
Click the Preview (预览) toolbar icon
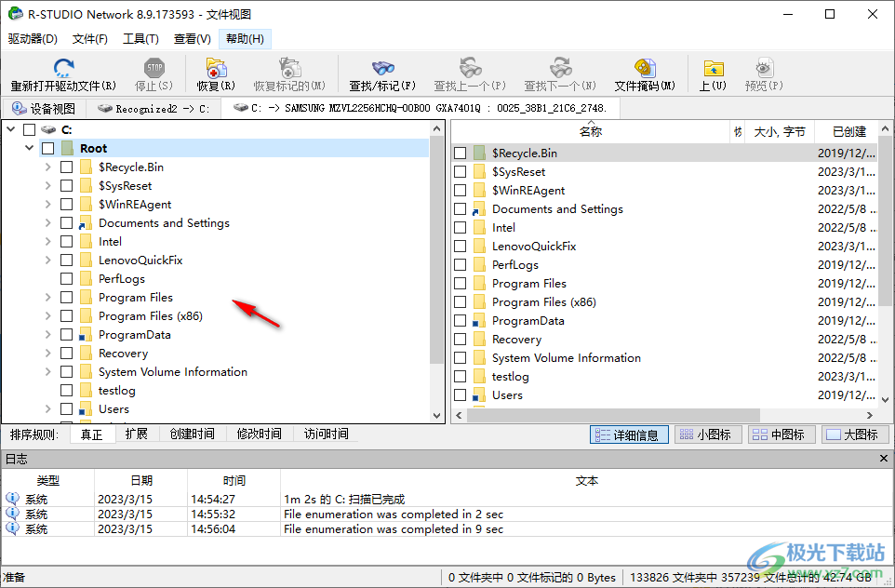(x=764, y=68)
